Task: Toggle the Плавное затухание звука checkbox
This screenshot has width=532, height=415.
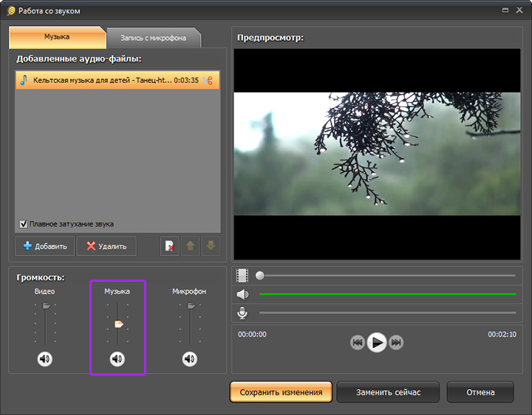Action: (x=24, y=224)
